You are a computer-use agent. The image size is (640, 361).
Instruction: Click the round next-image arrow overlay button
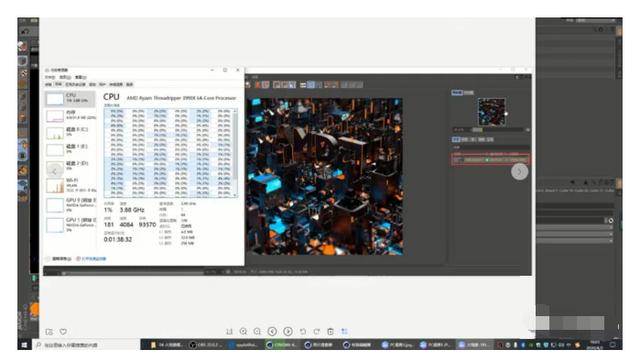pyautogui.click(x=519, y=172)
